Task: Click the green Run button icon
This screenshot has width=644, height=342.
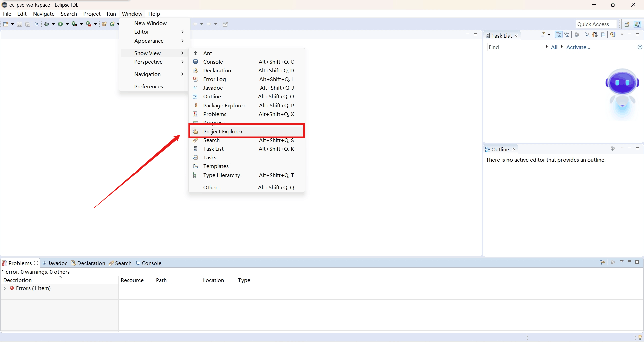Action: point(60,24)
